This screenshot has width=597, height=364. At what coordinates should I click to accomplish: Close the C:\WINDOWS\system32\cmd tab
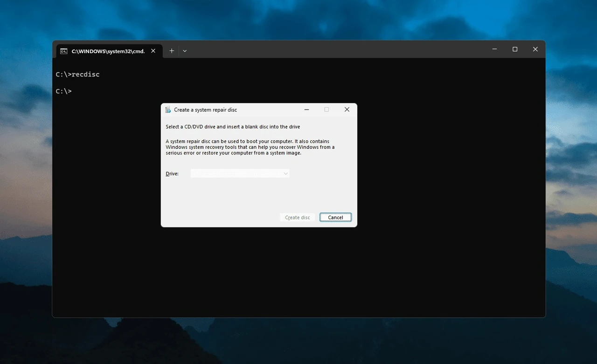[153, 51]
